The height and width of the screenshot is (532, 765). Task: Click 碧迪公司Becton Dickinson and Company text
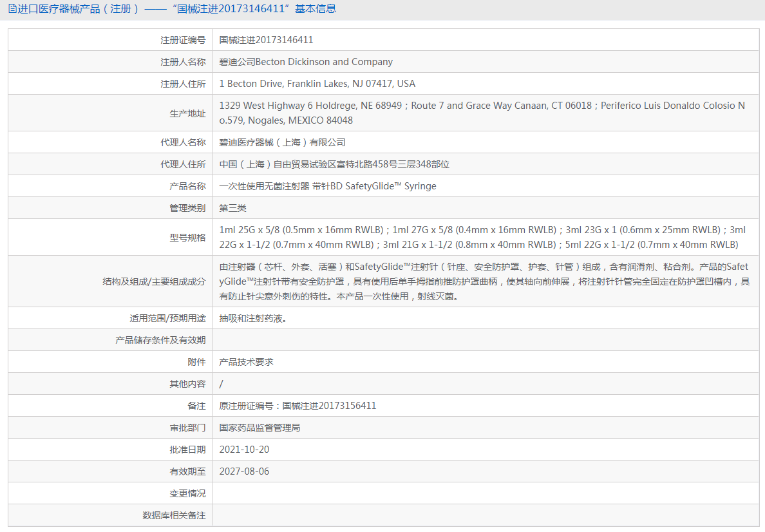tap(306, 62)
